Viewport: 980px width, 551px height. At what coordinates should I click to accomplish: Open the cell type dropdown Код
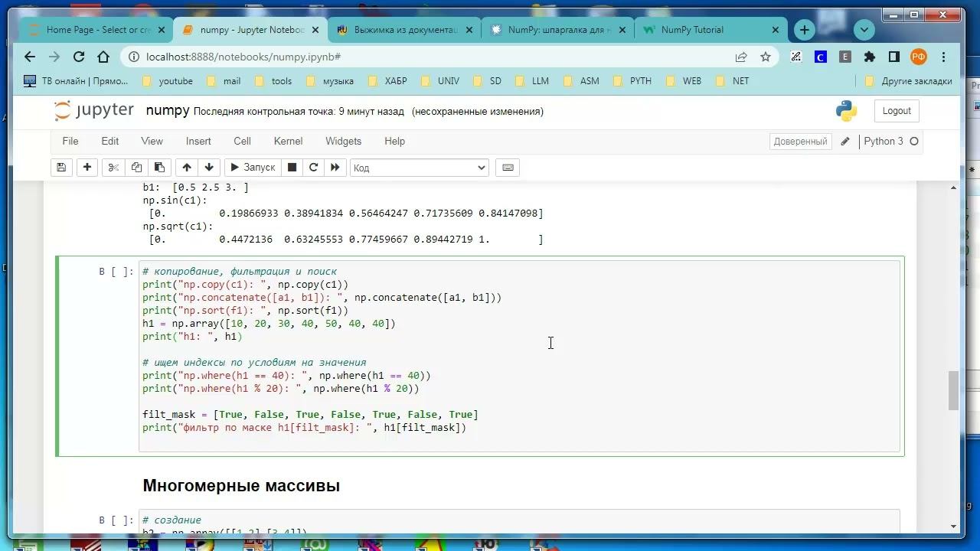click(420, 168)
